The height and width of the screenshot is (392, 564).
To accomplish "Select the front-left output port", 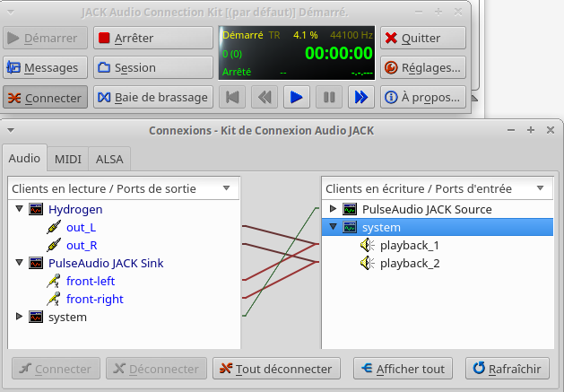I will [x=91, y=281].
